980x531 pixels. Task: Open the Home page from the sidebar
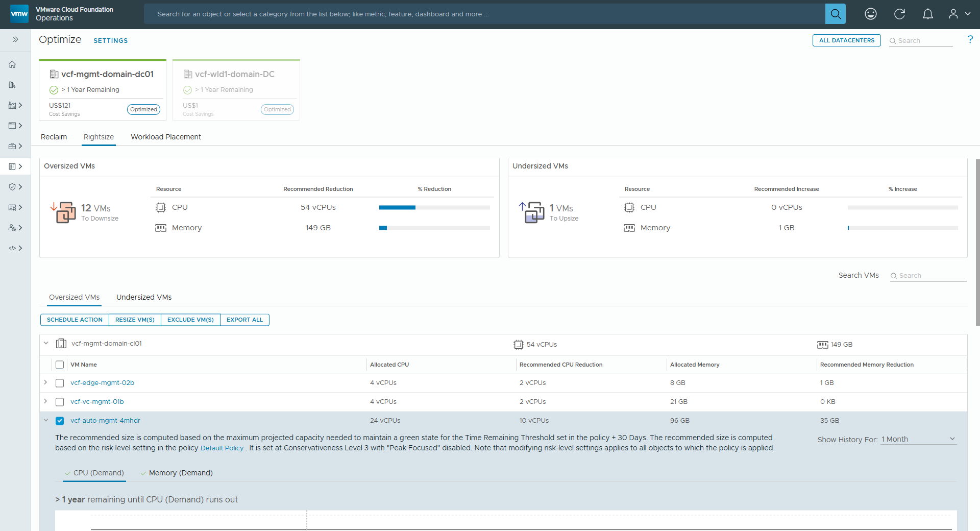pos(13,64)
